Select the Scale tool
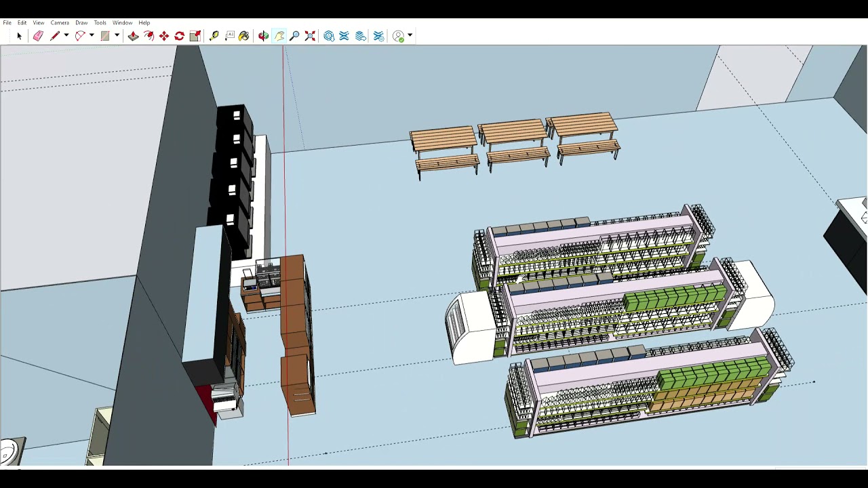This screenshot has height=488, width=868. 195,36
